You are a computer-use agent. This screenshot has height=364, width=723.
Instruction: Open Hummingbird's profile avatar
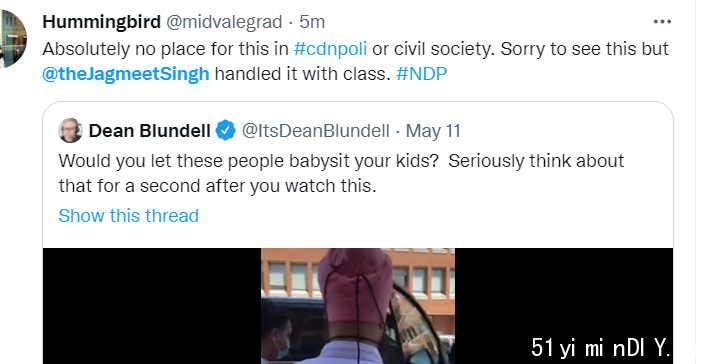tap(12, 39)
